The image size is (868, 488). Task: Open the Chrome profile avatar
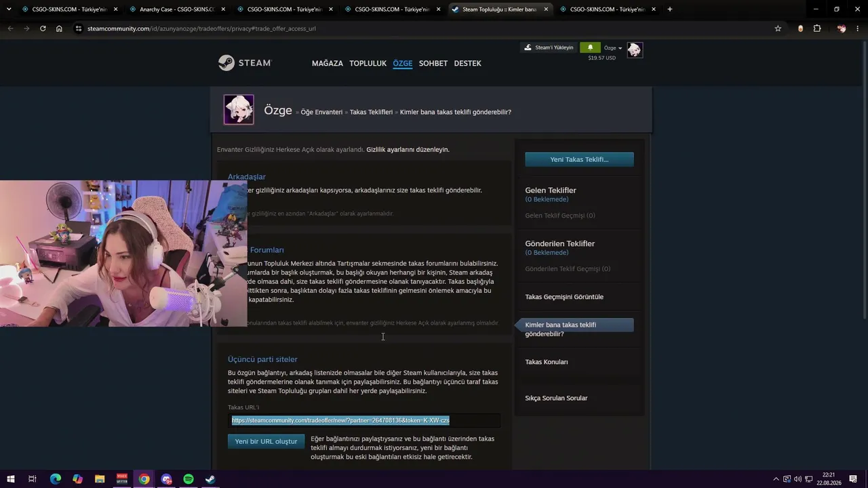(842, 28)
